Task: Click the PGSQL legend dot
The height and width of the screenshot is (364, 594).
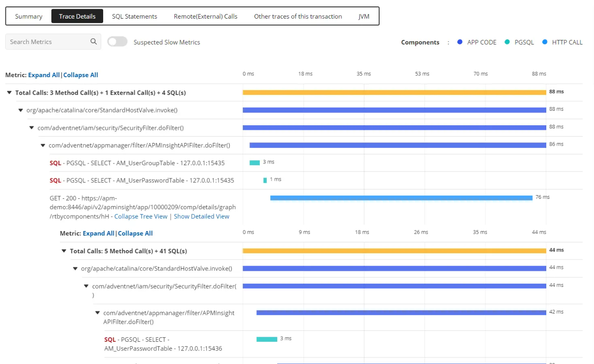Action: (507, 42)
